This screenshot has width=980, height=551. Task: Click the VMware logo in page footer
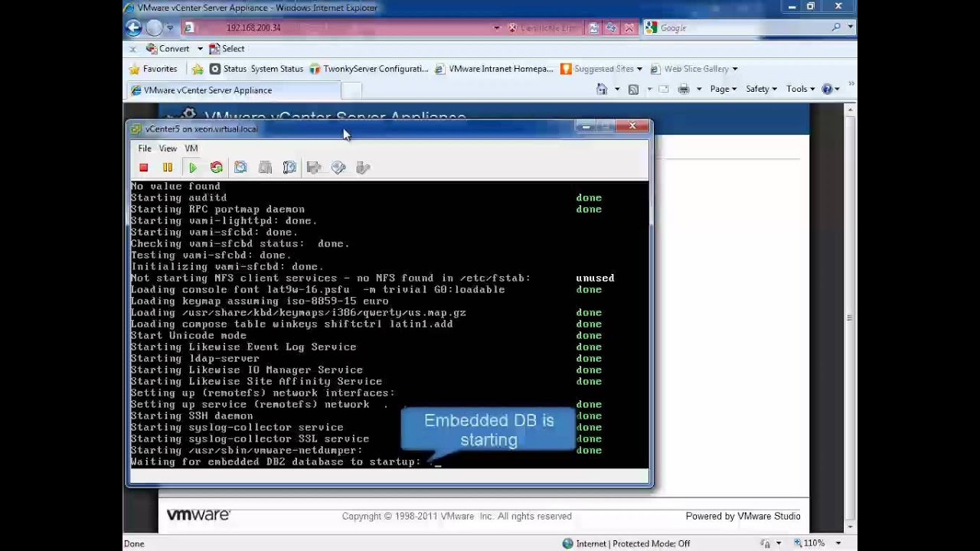click(x=198, y=515)
